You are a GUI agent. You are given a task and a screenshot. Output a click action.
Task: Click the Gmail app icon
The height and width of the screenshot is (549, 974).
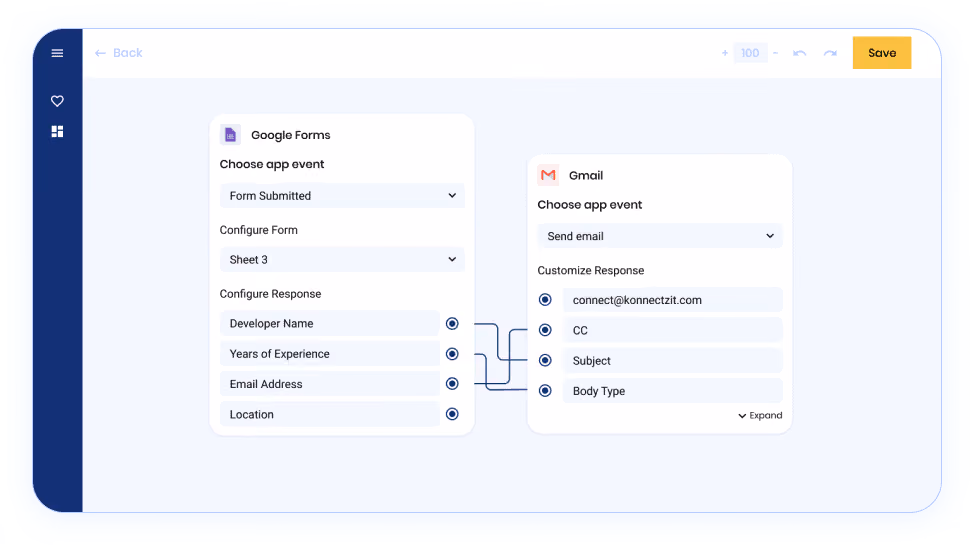pos(548,175)
